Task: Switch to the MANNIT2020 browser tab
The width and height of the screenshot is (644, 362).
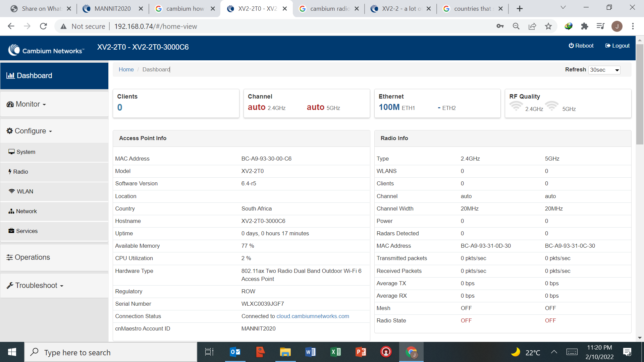Action: coord(112,9)
